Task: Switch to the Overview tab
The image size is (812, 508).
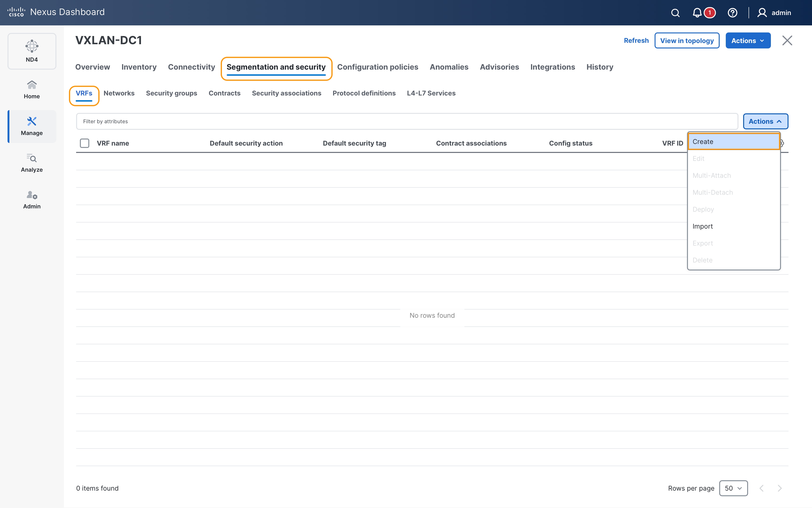Action: click(93, 67)
